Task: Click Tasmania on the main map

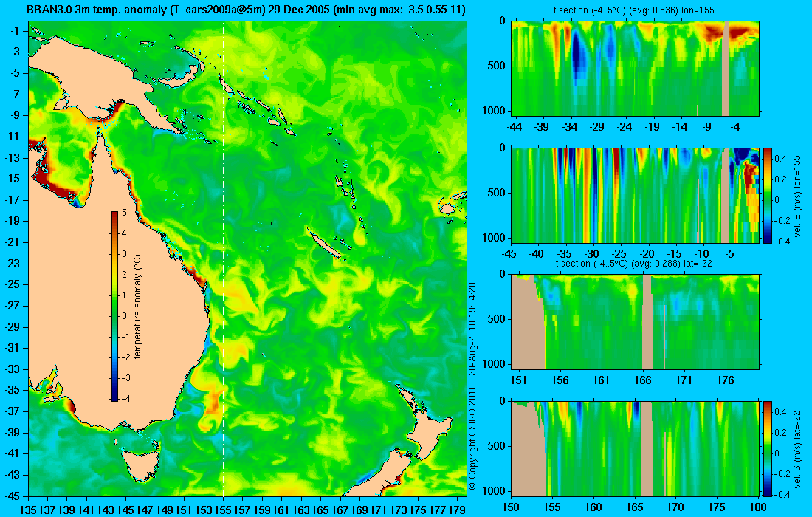Action: tap(142, 465)
